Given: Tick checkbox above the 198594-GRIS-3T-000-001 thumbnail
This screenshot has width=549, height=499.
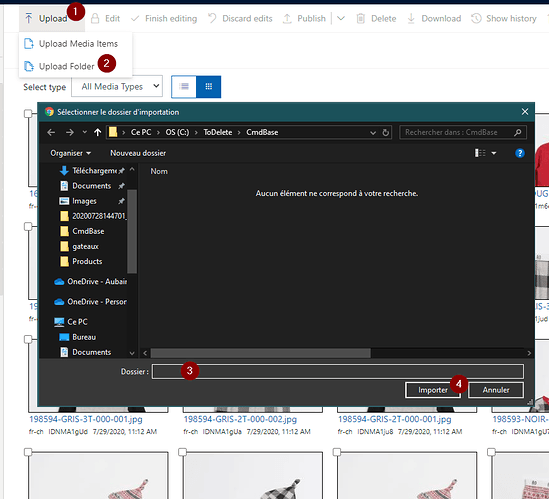Looking at the screenshot, I should 28,339.
